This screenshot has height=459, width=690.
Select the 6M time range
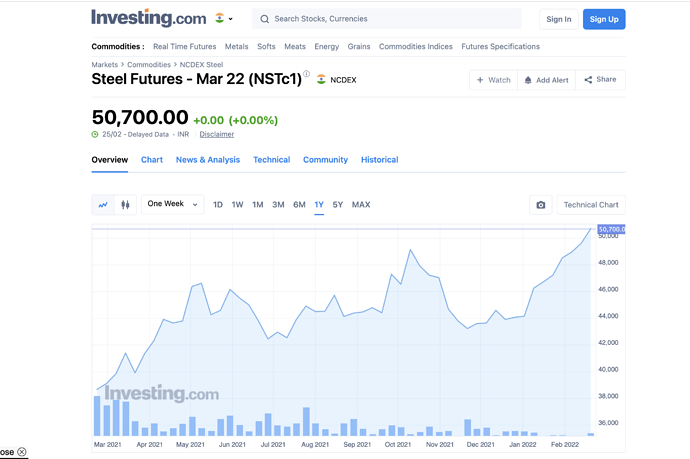point(299,205)
